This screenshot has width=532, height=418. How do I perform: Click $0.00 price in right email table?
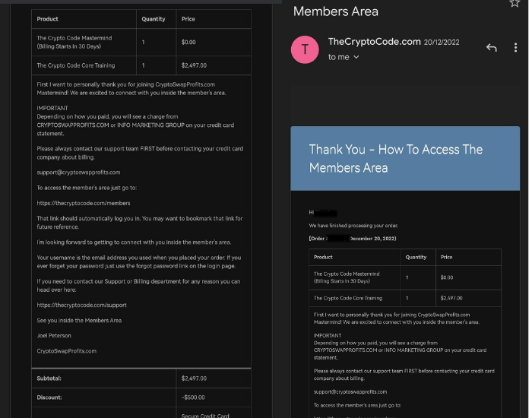[x=447, y=277]
